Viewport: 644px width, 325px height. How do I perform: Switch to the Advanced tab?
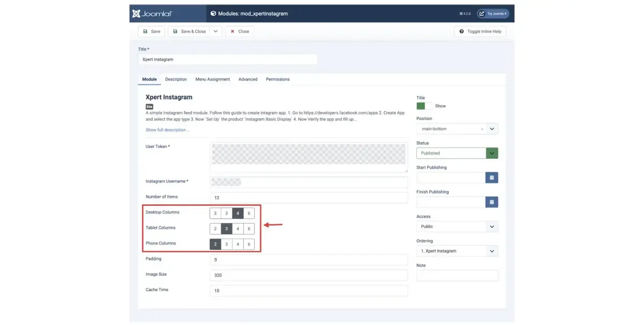(x=248, y=79)
